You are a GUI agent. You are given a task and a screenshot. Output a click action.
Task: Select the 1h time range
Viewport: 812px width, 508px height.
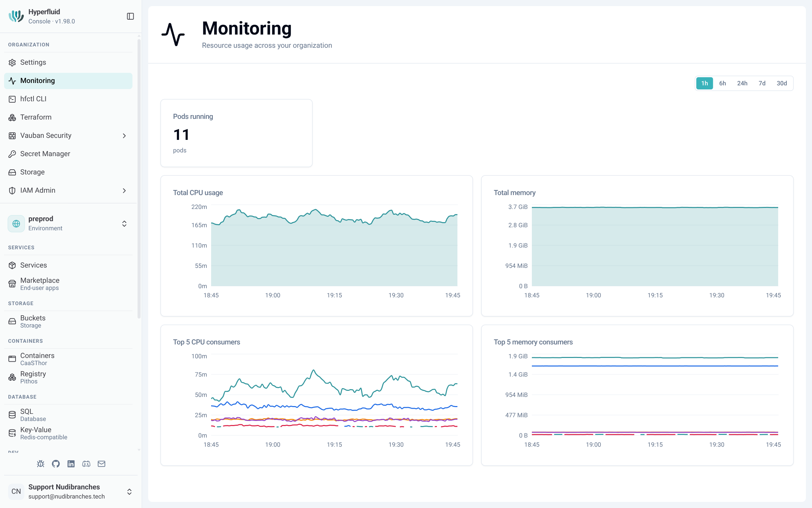704,83
